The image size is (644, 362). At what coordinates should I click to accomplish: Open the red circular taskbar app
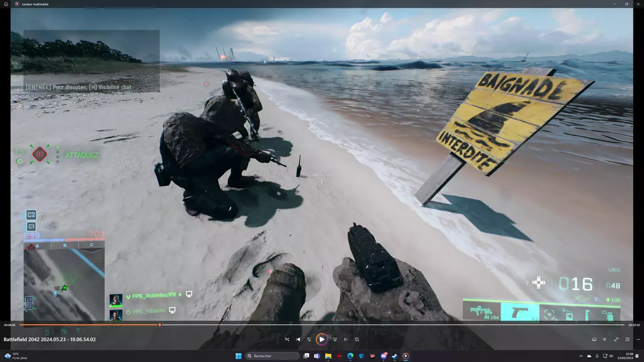click(x=339, y=356)
